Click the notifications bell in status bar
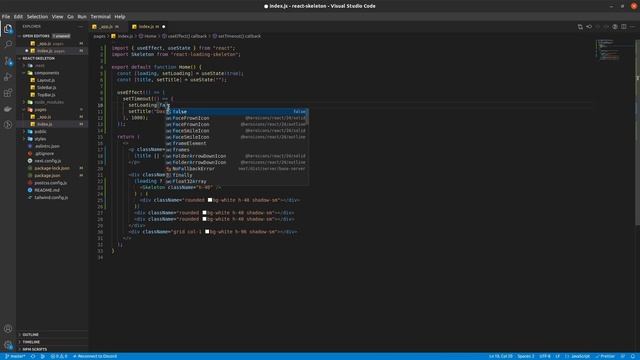The width and height of the screenshot is (640, 360). click(x=633, y=356)
